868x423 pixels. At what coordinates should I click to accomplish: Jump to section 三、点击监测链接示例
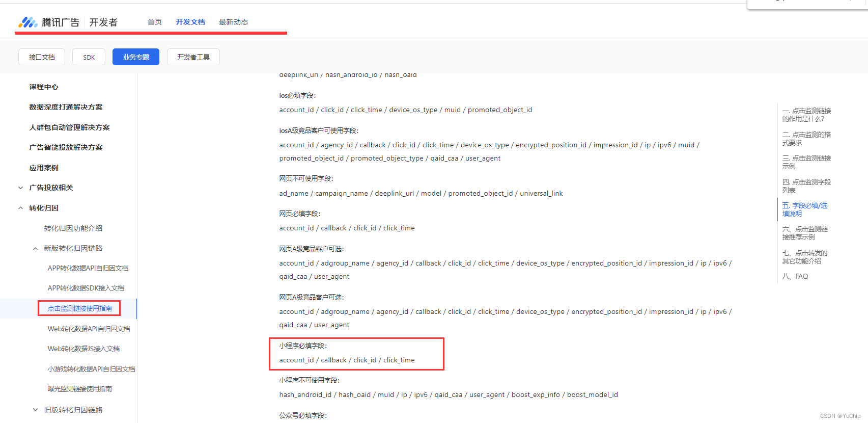click(x=806, y=162)
